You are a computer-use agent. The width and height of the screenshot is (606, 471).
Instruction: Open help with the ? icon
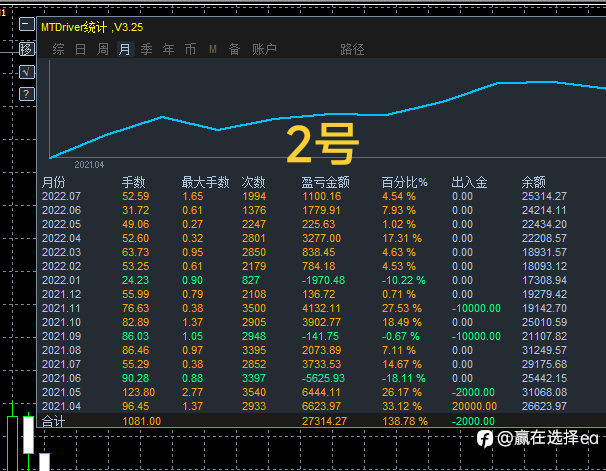(26, 94)
